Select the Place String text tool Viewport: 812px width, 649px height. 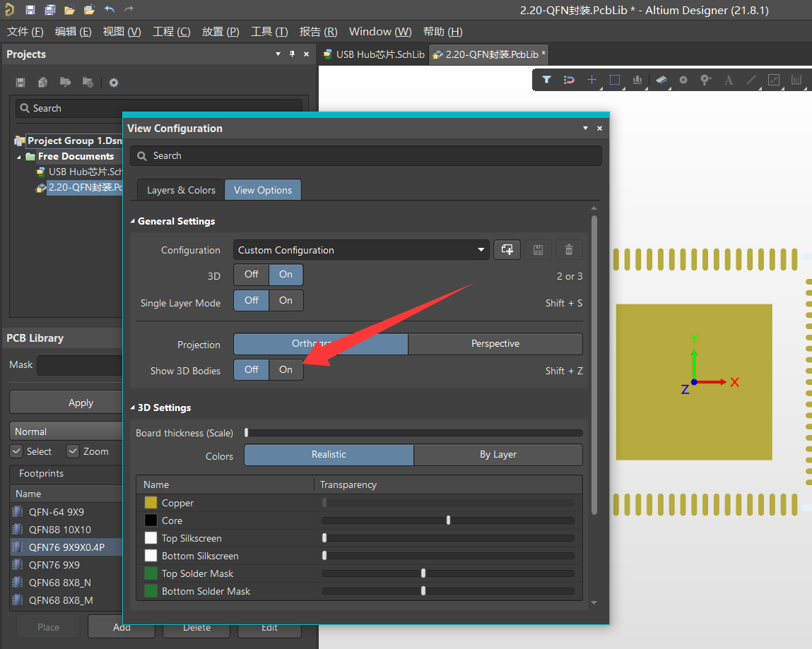(729, 80)
